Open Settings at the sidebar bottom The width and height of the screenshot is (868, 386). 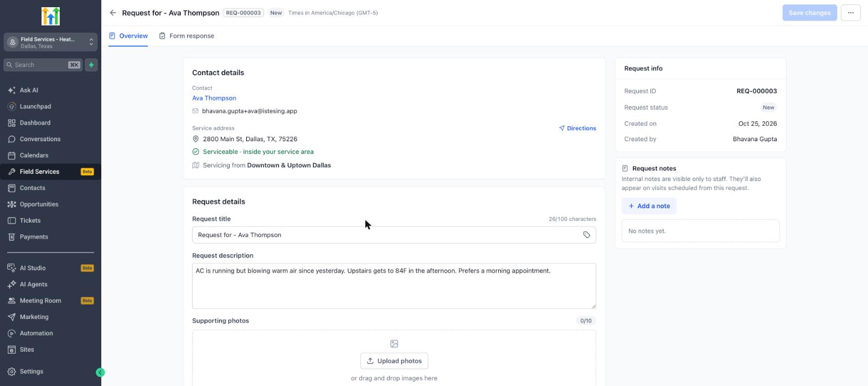pyautogui.click(x=50, y=372)
